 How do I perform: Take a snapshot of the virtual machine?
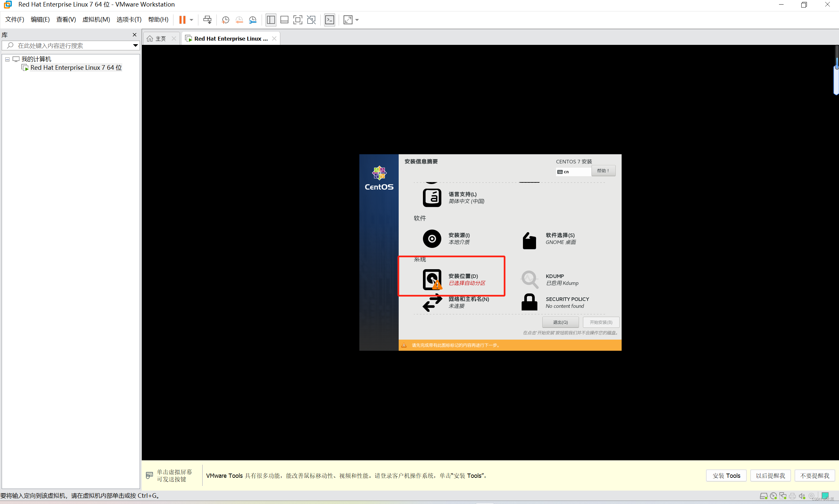[225, 20]
